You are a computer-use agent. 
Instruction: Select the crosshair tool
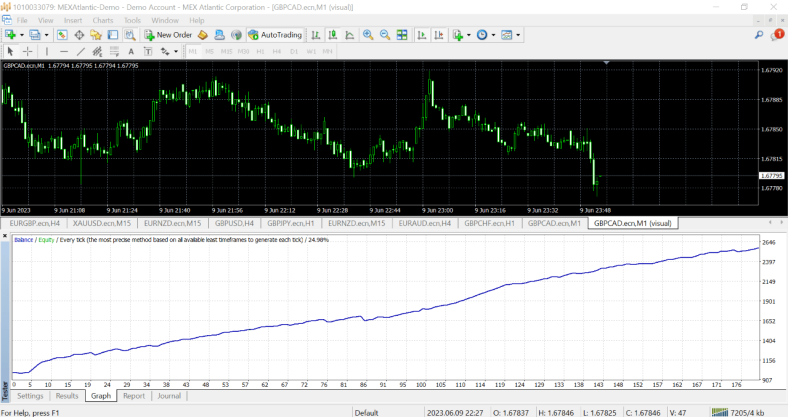[27, 51]
